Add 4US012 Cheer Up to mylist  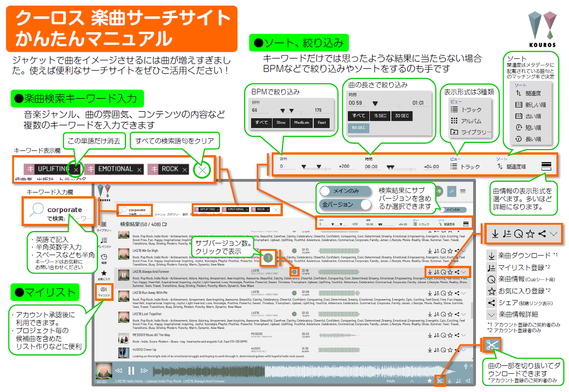436,349
